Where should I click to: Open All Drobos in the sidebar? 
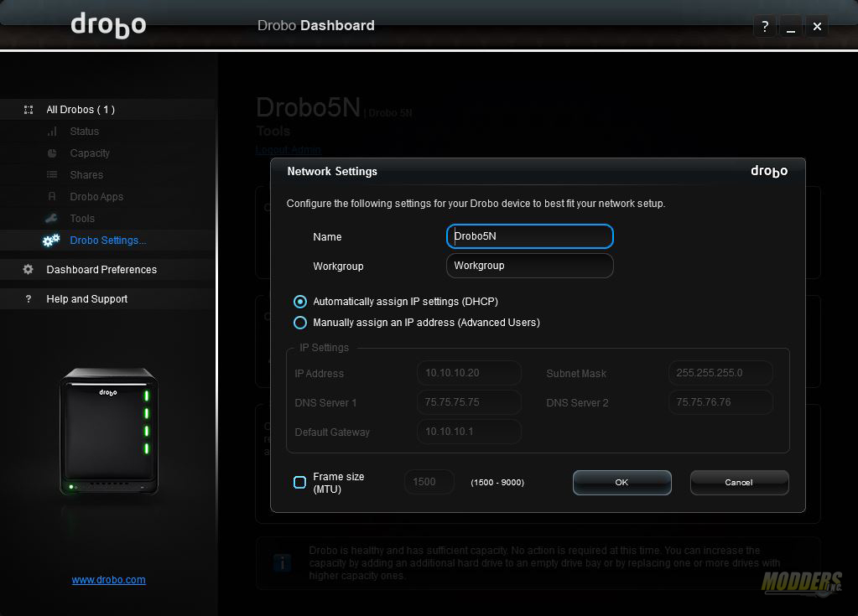tap(81, 110)
